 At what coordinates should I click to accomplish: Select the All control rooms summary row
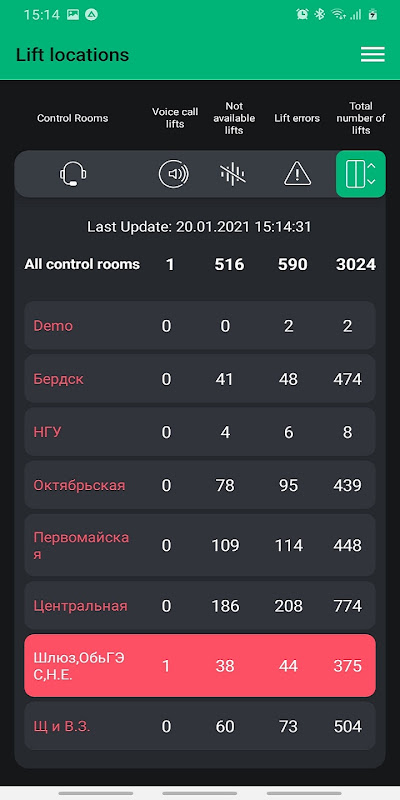click(x=200, y=264)
